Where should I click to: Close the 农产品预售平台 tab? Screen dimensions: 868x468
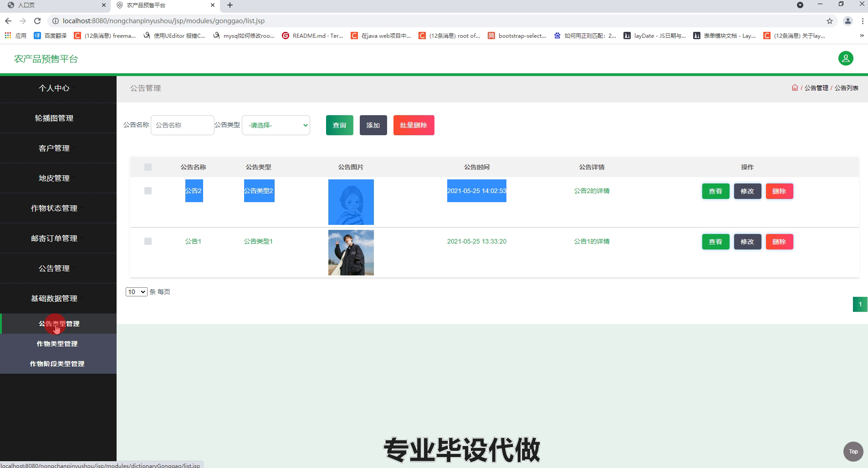click(x=213, y=5)
